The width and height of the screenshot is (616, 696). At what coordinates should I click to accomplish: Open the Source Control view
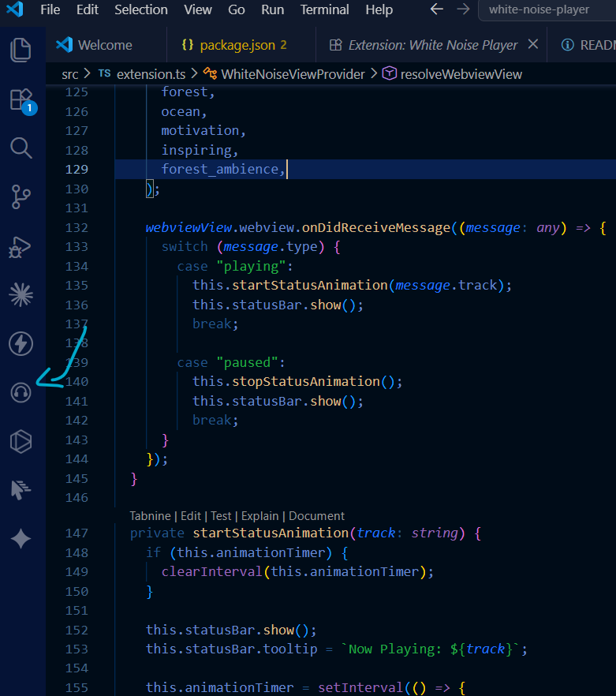point(21,196)
